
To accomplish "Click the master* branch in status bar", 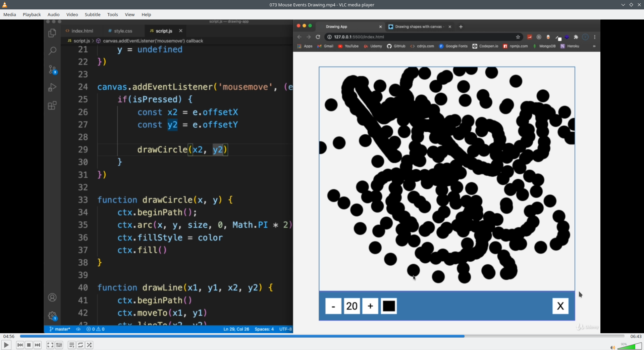I will click(x=60, y=329).
